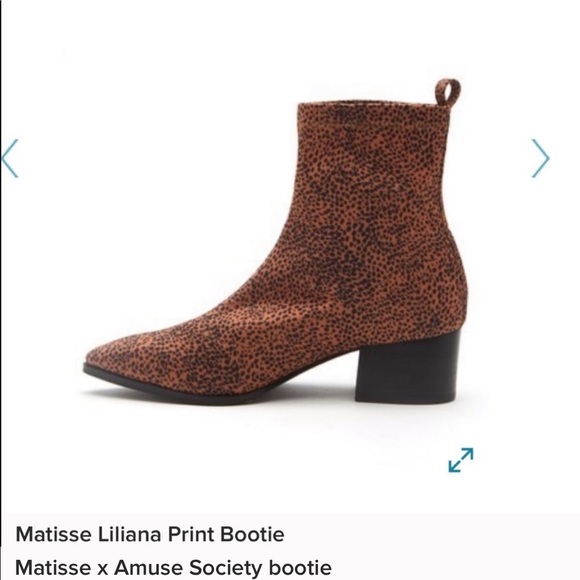Go to the previous product photo

[10, 158]
